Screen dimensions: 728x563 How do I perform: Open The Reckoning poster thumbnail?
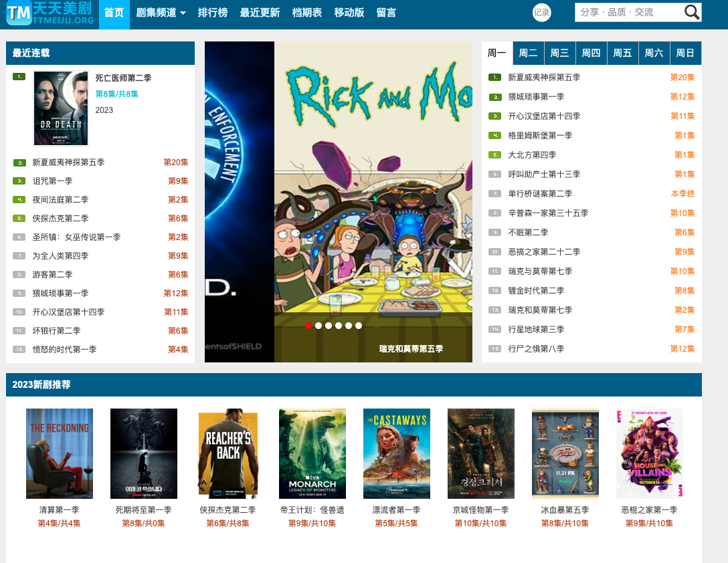click(60, 453)
